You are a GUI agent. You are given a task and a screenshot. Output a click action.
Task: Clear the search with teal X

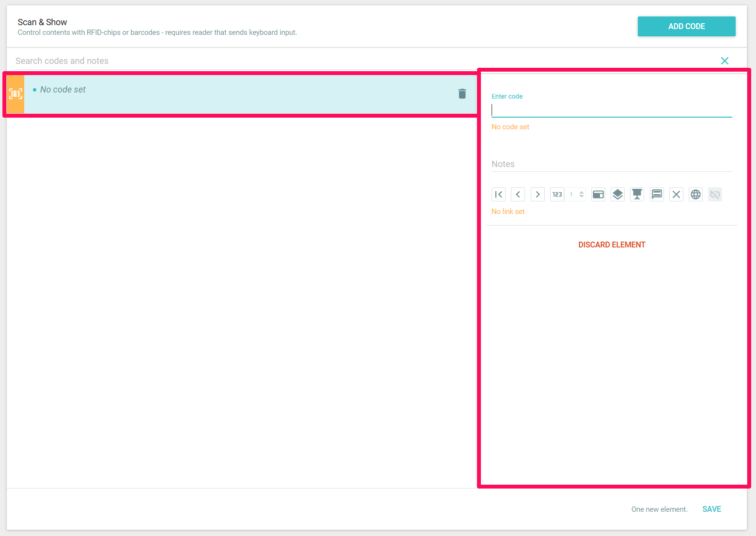pyautogui.click(x=725, y=61)
